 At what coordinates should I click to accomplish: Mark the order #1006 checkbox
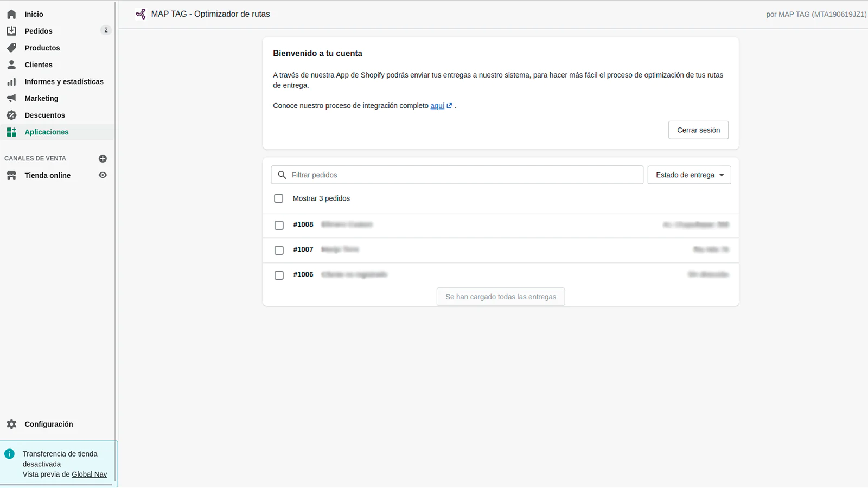point(279,275)
